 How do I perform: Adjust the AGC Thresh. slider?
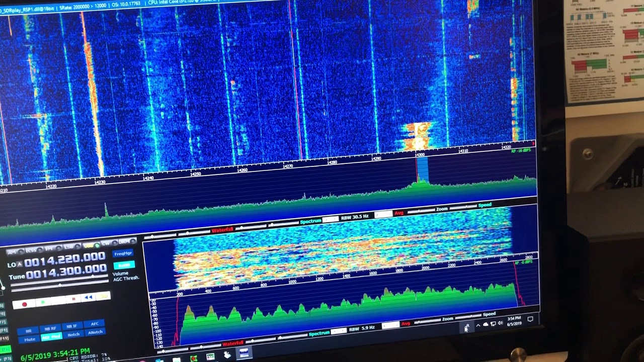pyautogui.click(x=60, y=285)
